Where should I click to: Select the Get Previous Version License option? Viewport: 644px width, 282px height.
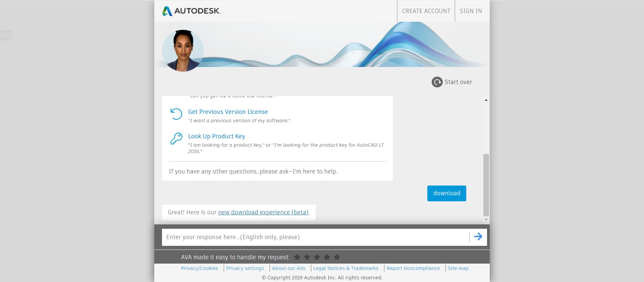(228, 112)
